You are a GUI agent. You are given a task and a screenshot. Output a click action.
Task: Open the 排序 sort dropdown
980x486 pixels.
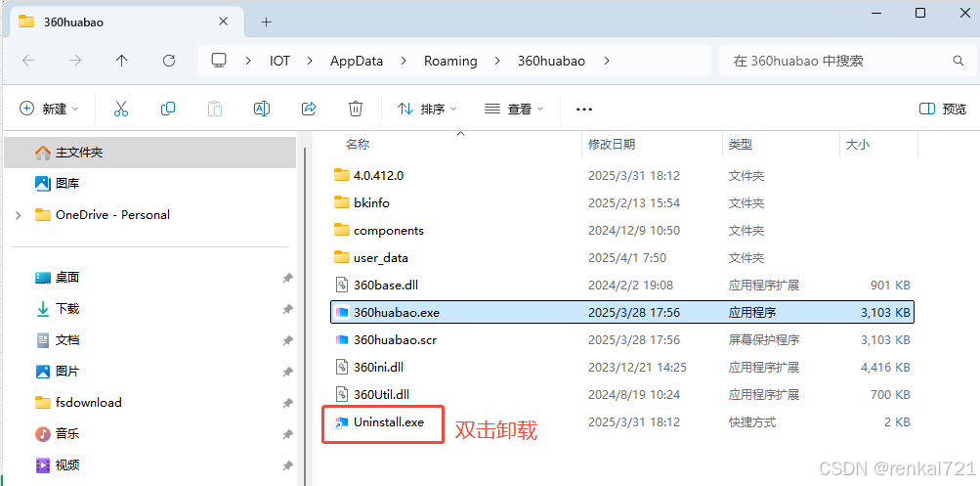click(427, 109)
